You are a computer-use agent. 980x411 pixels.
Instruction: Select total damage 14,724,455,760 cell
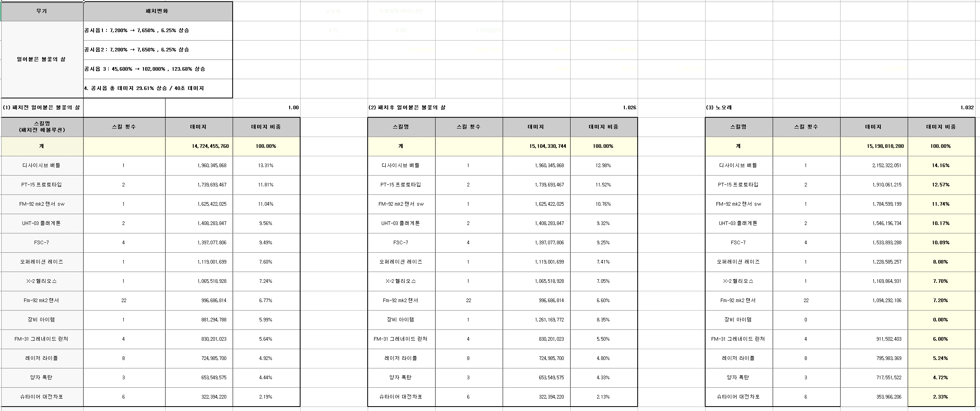[x=199, y=146]
